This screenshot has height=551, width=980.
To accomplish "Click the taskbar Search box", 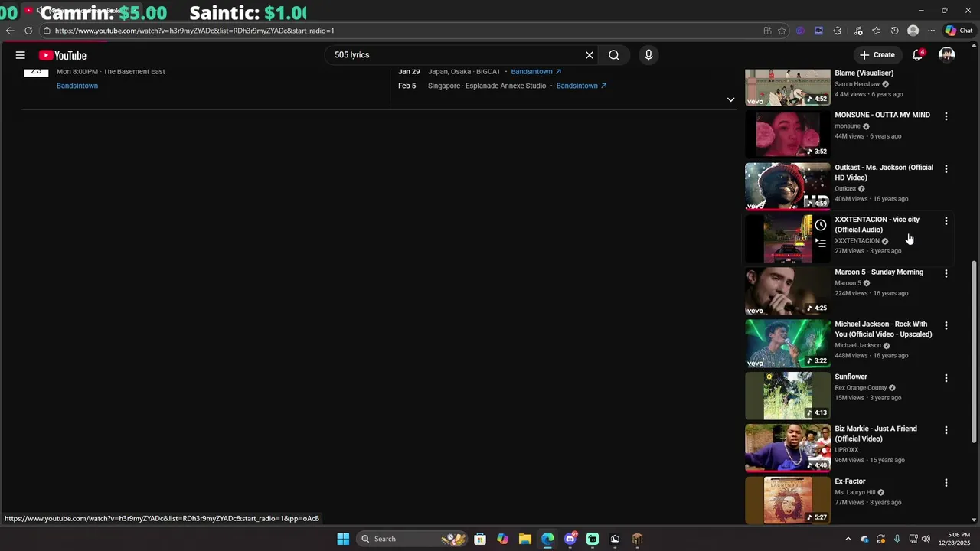I will [x=412, y=539].
